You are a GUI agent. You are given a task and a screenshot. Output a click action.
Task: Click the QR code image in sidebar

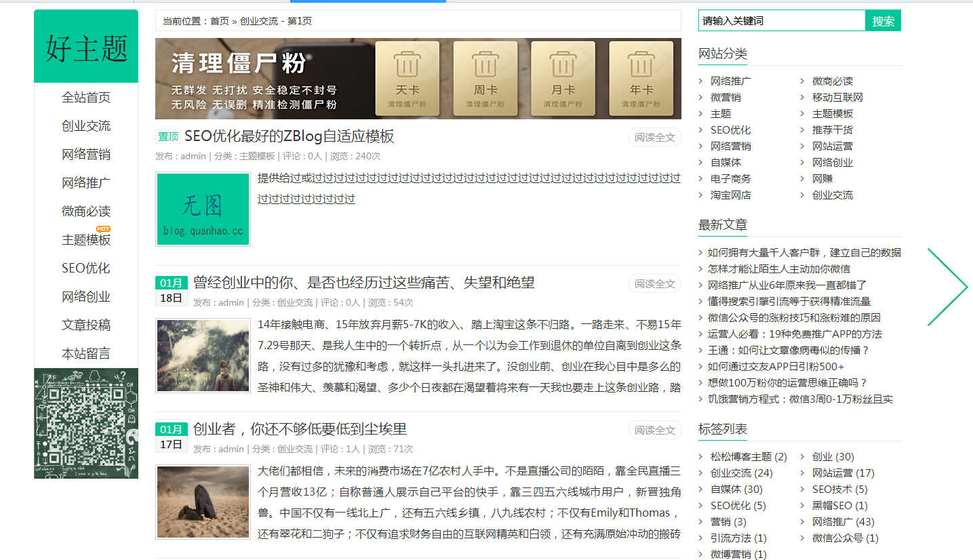[86, 423]
